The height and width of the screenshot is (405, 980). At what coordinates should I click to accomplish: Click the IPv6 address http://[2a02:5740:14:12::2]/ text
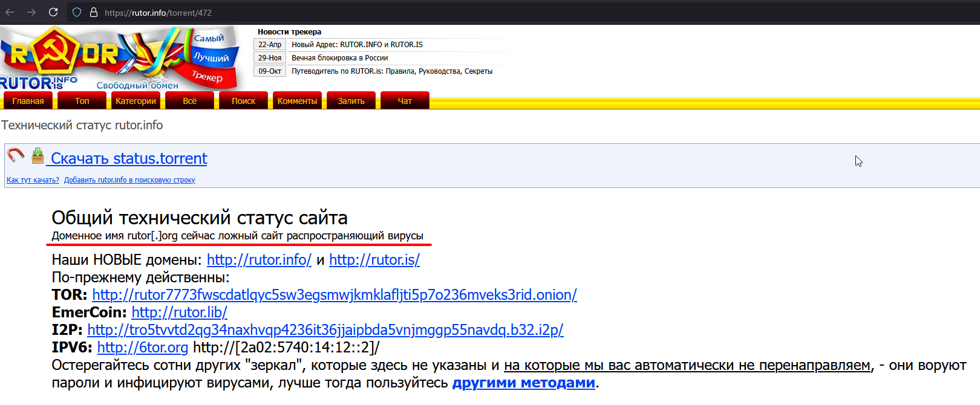click(x=286, y=348)
